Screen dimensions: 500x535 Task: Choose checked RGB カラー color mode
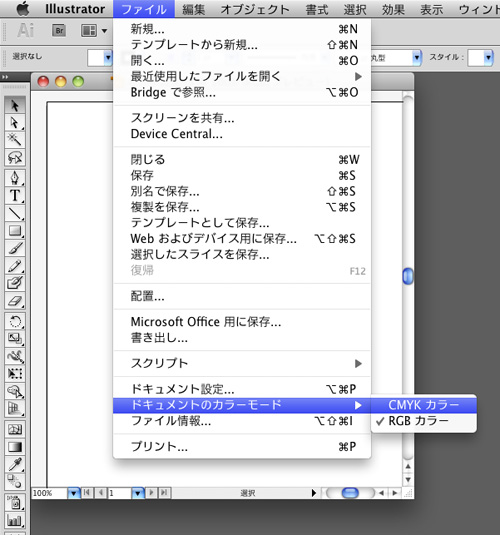point(424,421)
